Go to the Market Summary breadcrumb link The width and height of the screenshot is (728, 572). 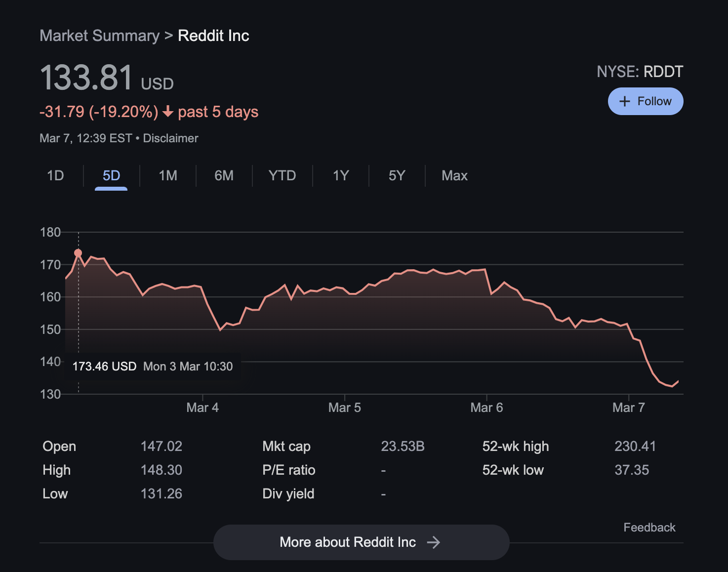[x=99, y=36]
